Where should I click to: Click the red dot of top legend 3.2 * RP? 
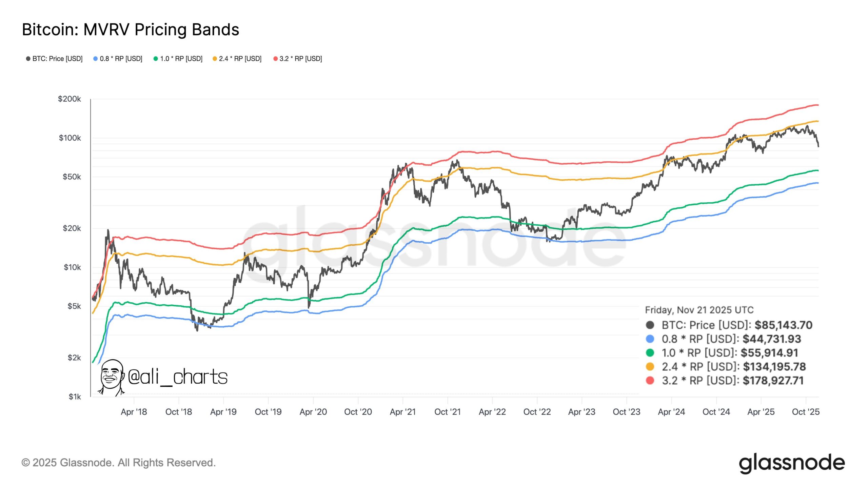click(x=275, y=59)
